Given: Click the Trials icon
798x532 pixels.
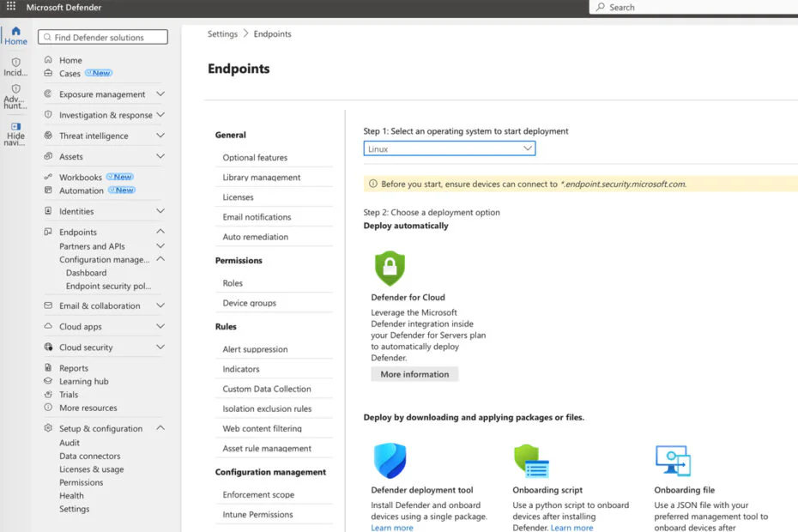Looking at the screenshot, I should click(48, 394).
